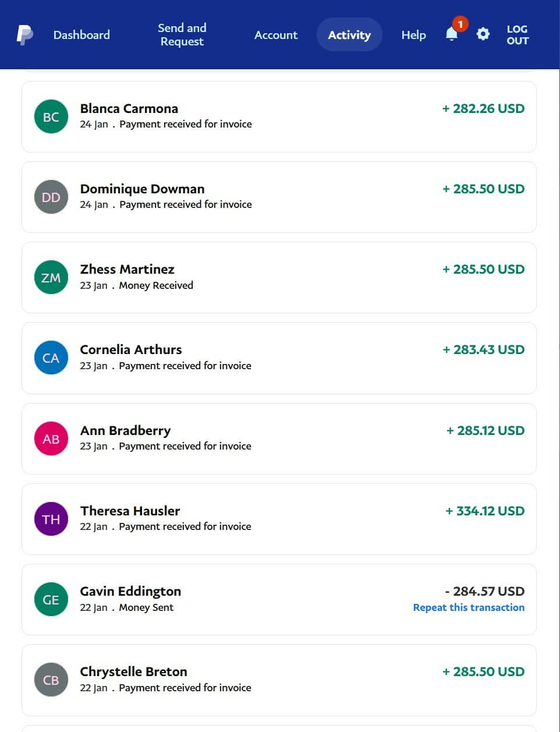Click Gavin Eddington's GE avatar
560x732 pixels.
tap(51, 599)
